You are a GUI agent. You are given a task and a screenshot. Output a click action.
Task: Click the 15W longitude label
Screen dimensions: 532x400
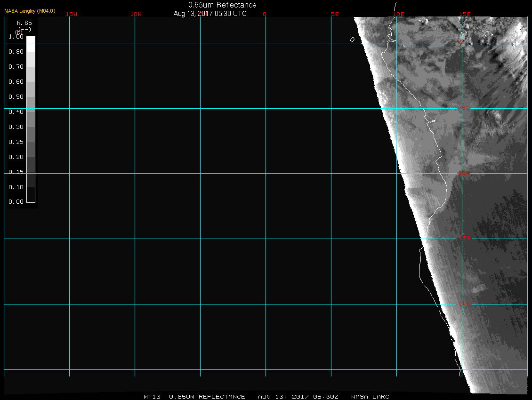[x=72, y=14]
